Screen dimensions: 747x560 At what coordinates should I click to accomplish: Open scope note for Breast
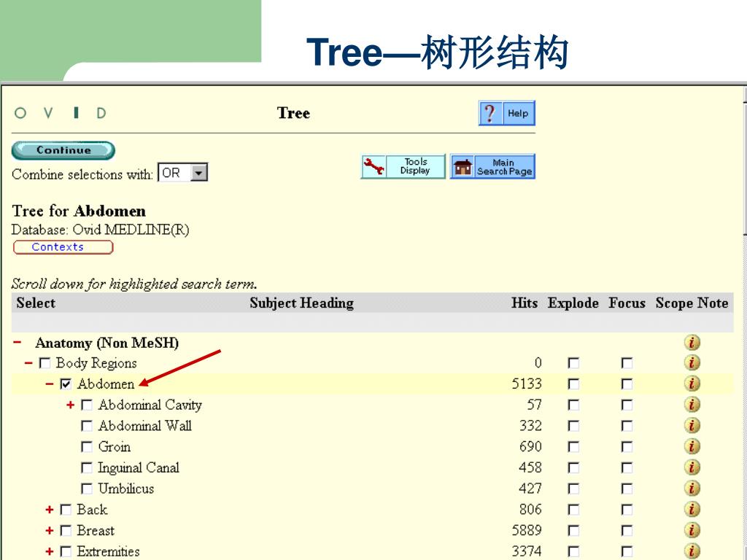pos(692,531)
